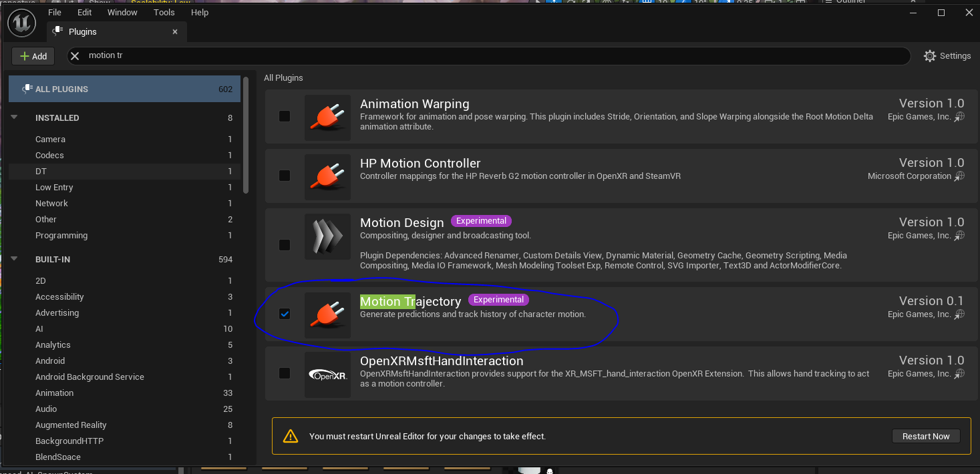Select the Analytics category
Image resolution: width=980 pixels, height=474 pixels.
coord(124,344)
